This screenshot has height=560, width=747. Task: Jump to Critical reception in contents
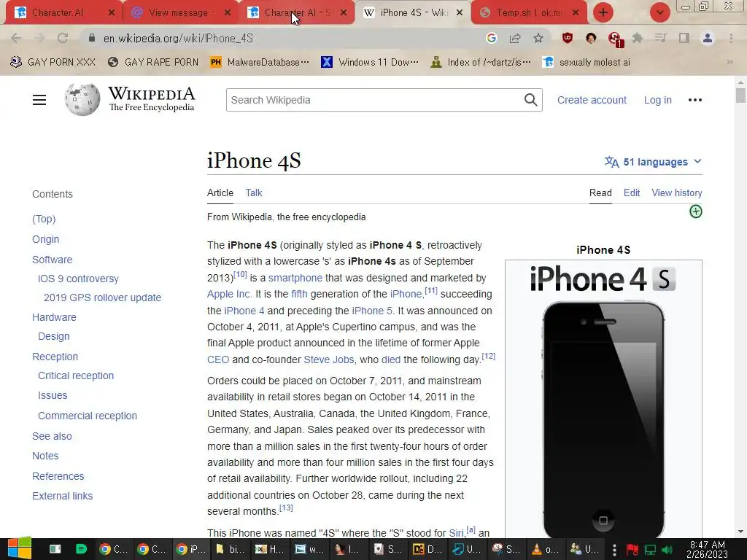(76, 376)
